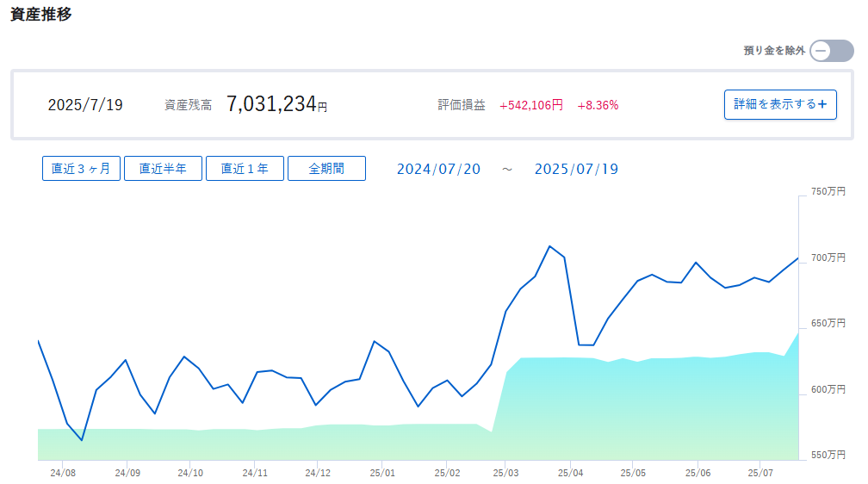The image size is (868, 484).
Task: Click the lowest line point in August 2024
Action: point(82,440)
